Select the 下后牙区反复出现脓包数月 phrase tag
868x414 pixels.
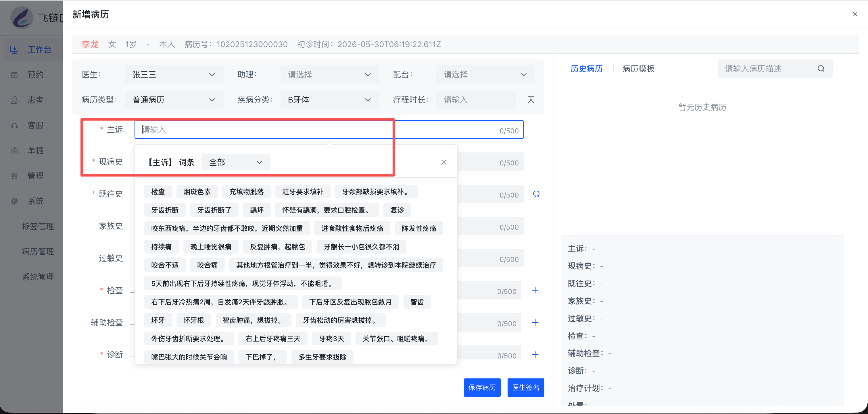[350, 302]
